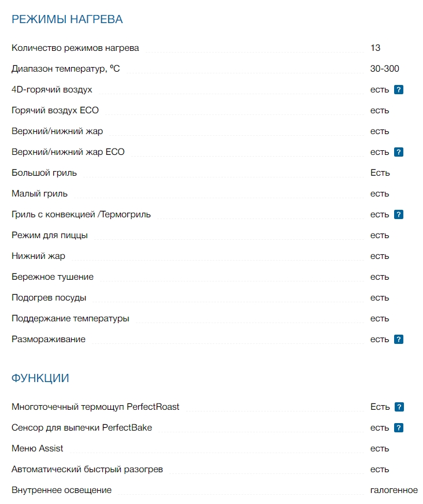Click question mark beside Верхний/нижний жар ECO
The image size is (423, 504).
[398, 152]
